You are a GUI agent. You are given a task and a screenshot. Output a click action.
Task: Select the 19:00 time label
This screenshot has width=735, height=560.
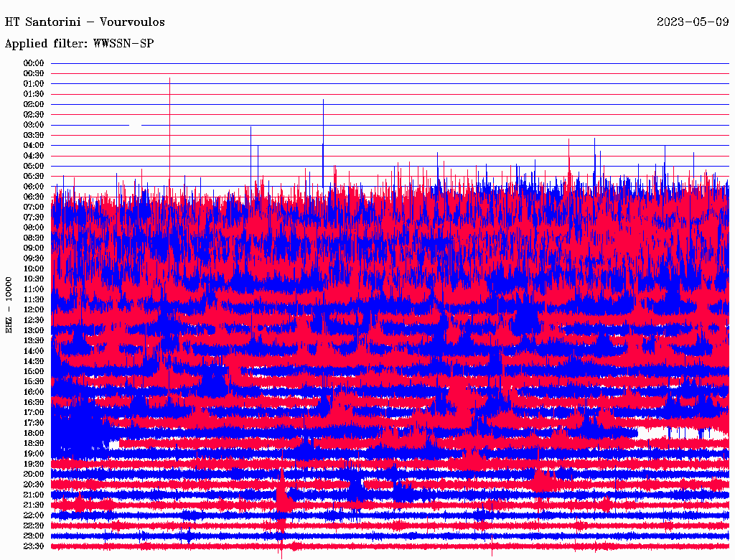[34, 454]
